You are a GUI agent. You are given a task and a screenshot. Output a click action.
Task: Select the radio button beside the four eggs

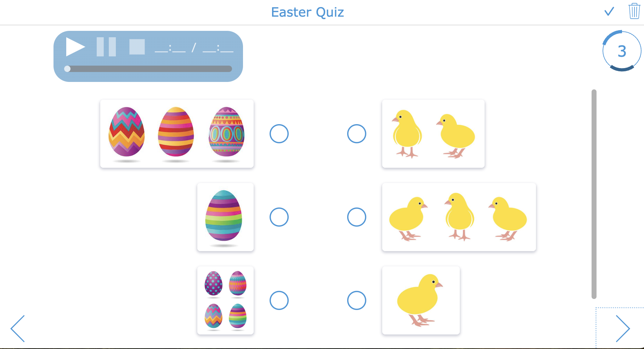pos(279,300)
